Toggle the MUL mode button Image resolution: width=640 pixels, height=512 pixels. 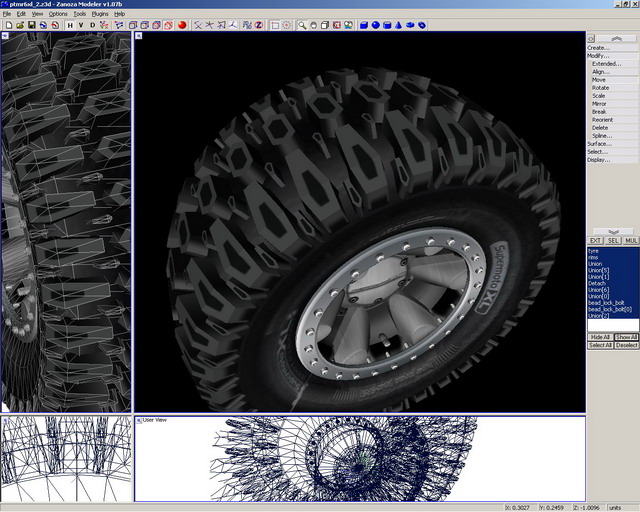[x=630, y=240]
